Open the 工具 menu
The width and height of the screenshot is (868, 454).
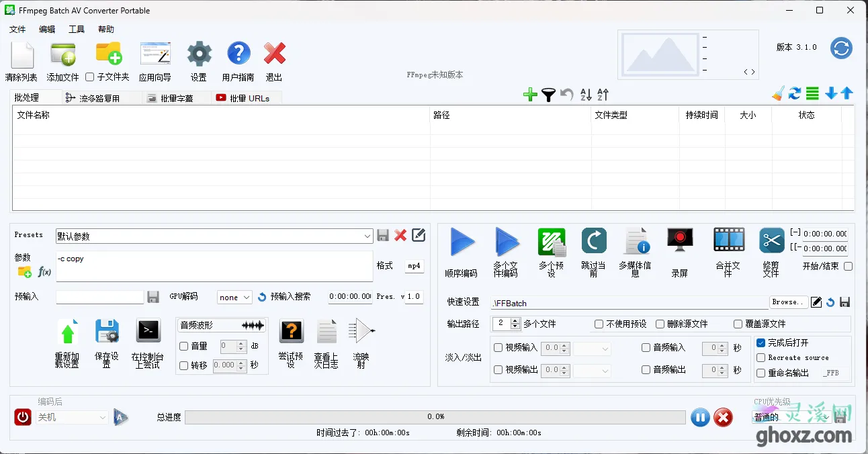77,30
